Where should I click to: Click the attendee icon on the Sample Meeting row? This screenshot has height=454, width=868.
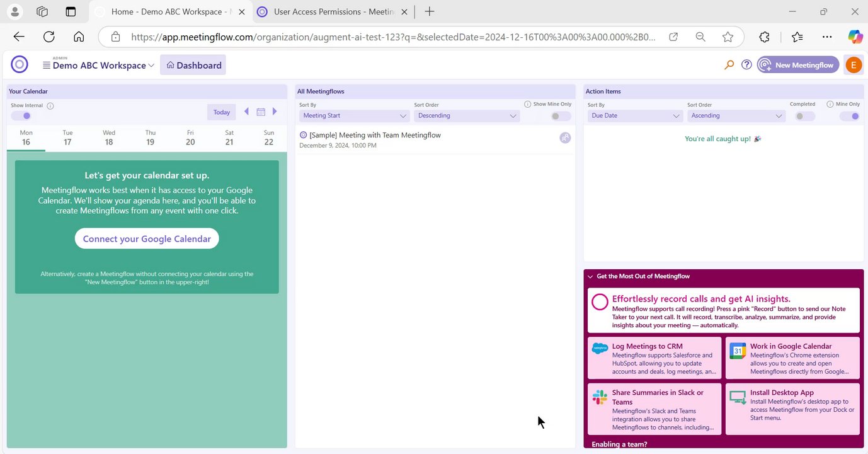(565, 137)
